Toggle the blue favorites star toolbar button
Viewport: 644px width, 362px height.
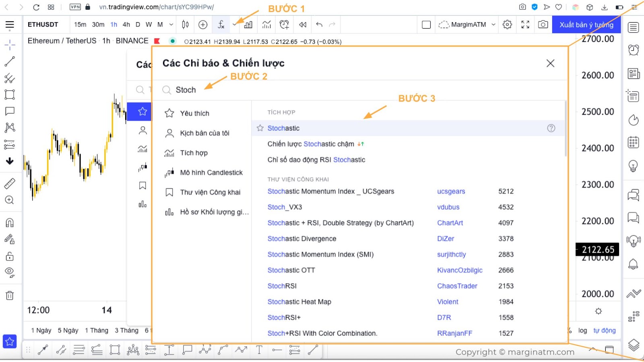coord(10,341)
